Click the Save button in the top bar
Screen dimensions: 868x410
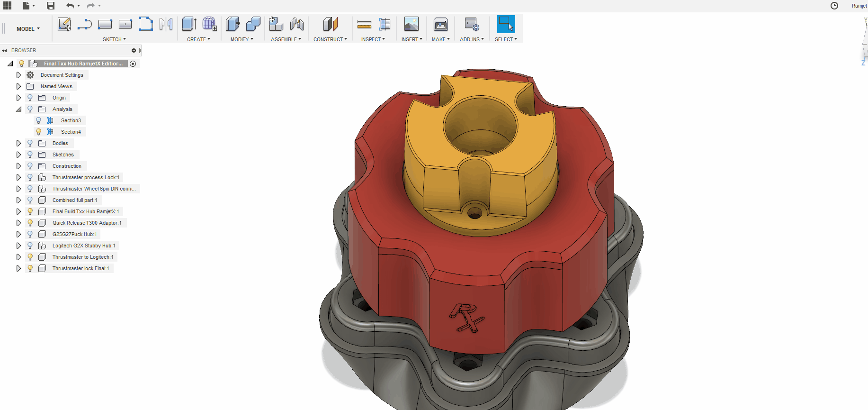[51, 6]
